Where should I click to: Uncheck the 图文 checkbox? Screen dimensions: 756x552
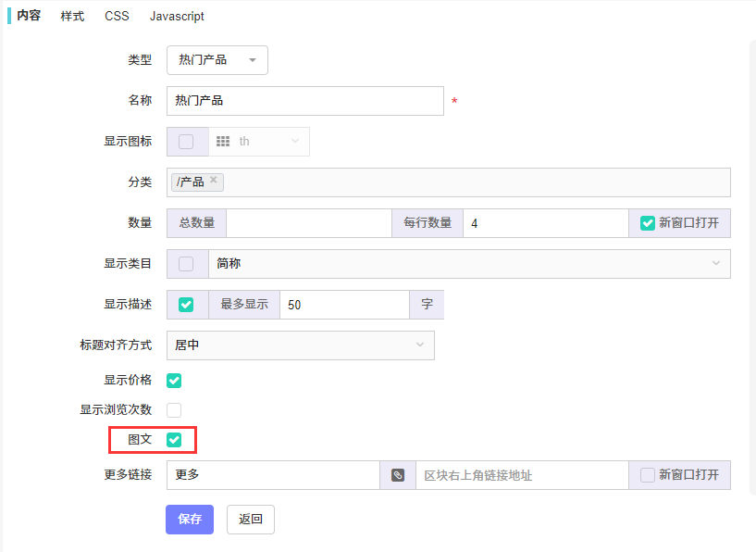(174, 440)
